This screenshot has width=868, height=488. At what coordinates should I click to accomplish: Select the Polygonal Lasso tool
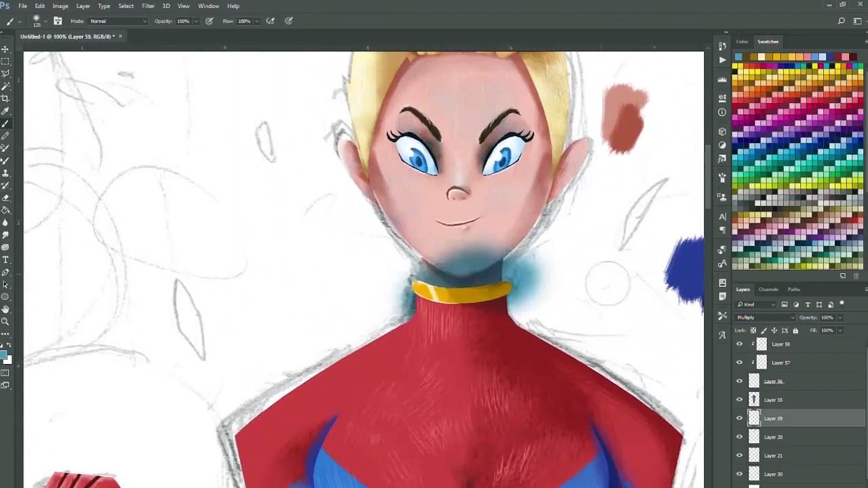5,74
